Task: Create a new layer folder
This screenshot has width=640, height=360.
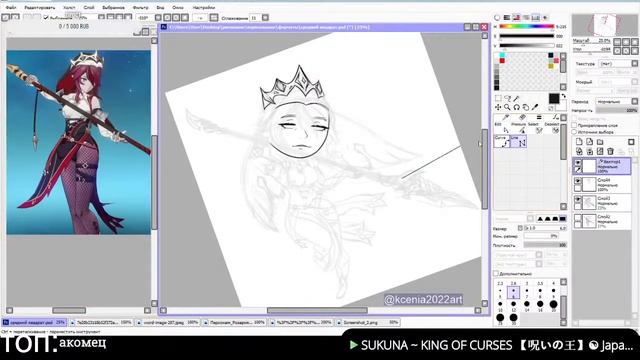Action: 600,142
